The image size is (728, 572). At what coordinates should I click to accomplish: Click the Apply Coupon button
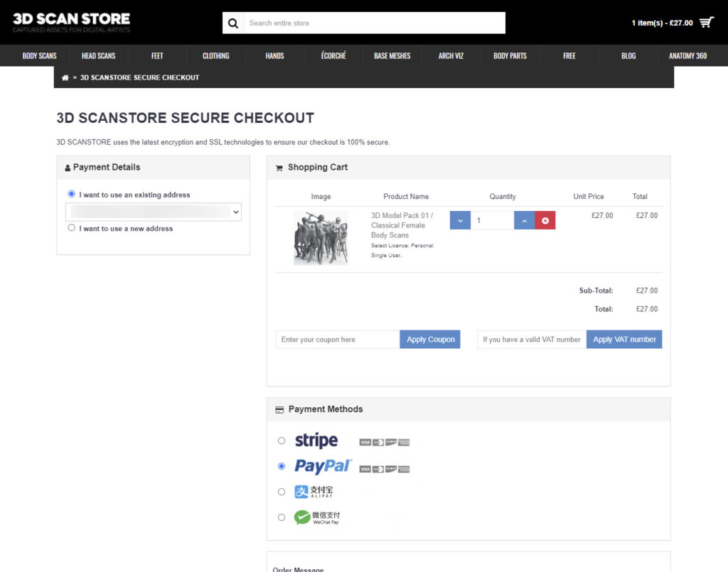pyautogui.click(x=430, y=340)
